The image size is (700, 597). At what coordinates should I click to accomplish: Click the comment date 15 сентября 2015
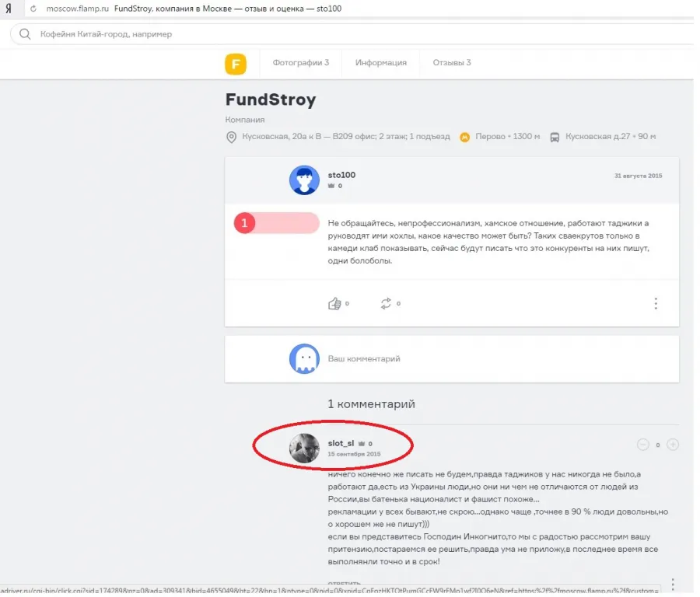[354, 454]
